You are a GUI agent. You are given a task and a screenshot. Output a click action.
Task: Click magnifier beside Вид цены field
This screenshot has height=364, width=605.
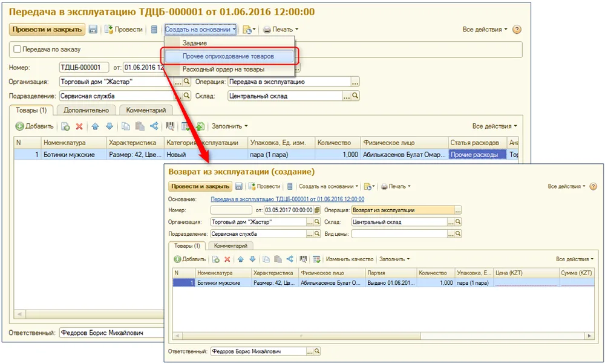click(x=458, y=233)
